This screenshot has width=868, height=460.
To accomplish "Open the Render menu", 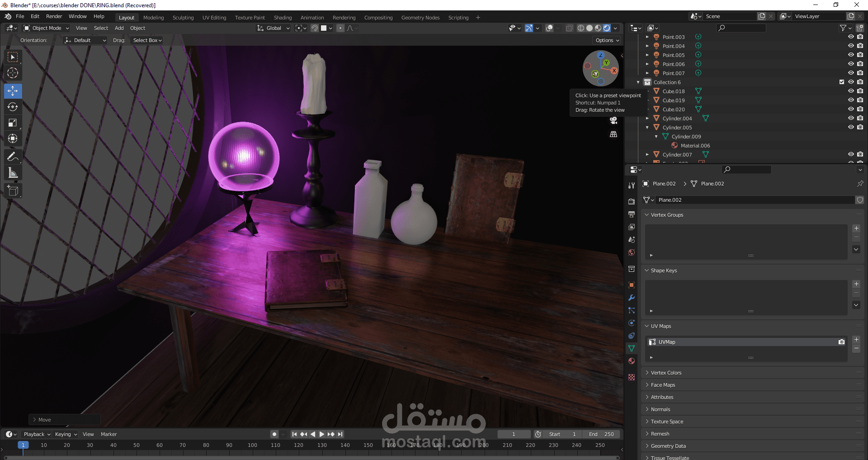I will pyautogui.click(x=54, y=16).
